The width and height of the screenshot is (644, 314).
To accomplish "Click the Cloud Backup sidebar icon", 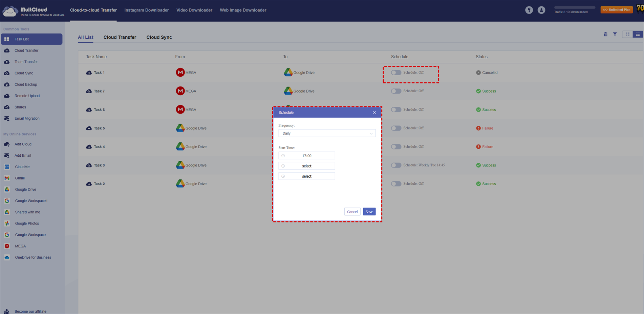I will (7, 84).
